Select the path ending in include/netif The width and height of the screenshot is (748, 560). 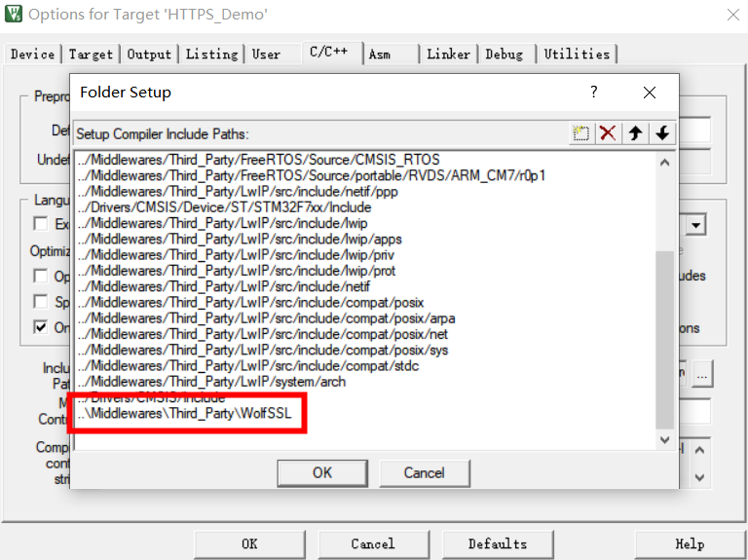tap(223, 286)
